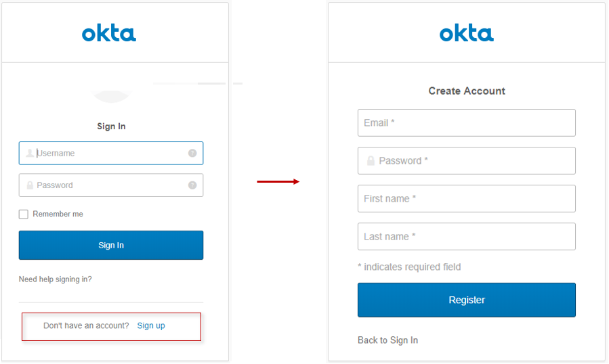Click into the First name field
This screenshot has width=609, height=364.
pos(466,199)
